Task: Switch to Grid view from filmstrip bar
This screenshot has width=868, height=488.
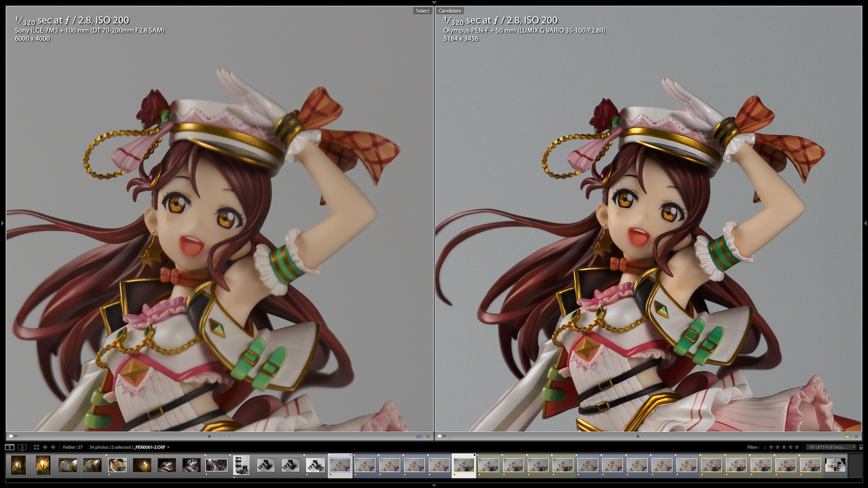Action: coord(36,447)
